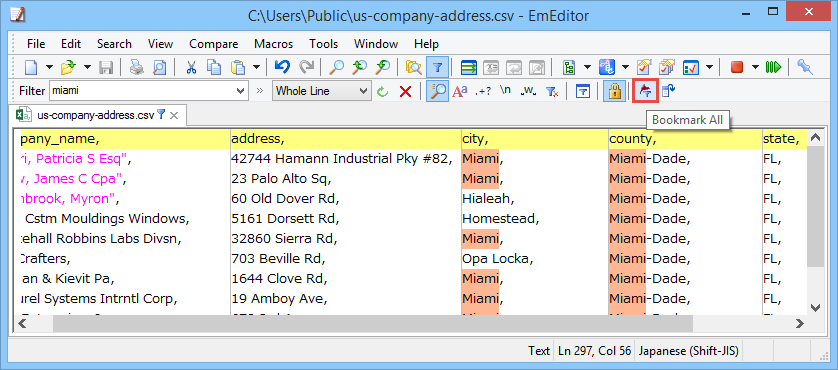Viewport: 838px width, 370px height.
Task: Open the Paste dropdown arrow
Action: click(x=256, y=67)
